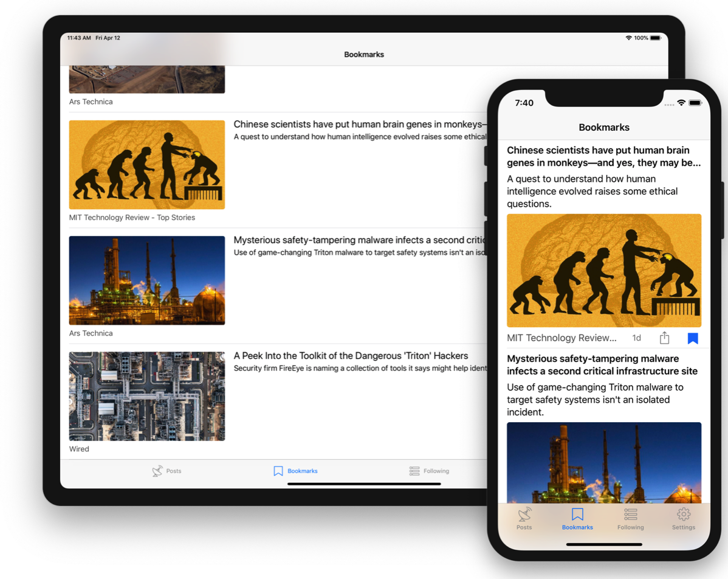
Task: Click 'Wired' source label on the iPad
Action: pyautogui.click(x=79, y=449)
